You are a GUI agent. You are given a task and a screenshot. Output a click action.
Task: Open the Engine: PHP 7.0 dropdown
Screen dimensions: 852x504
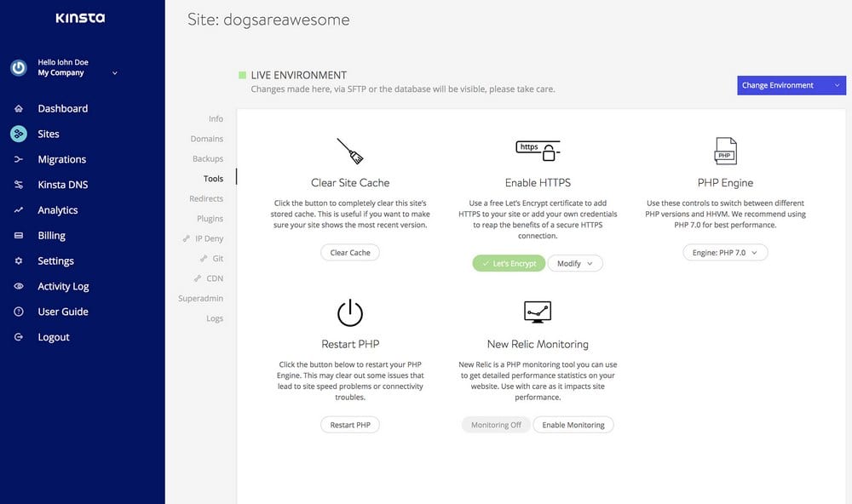click(x=725, y=253)
